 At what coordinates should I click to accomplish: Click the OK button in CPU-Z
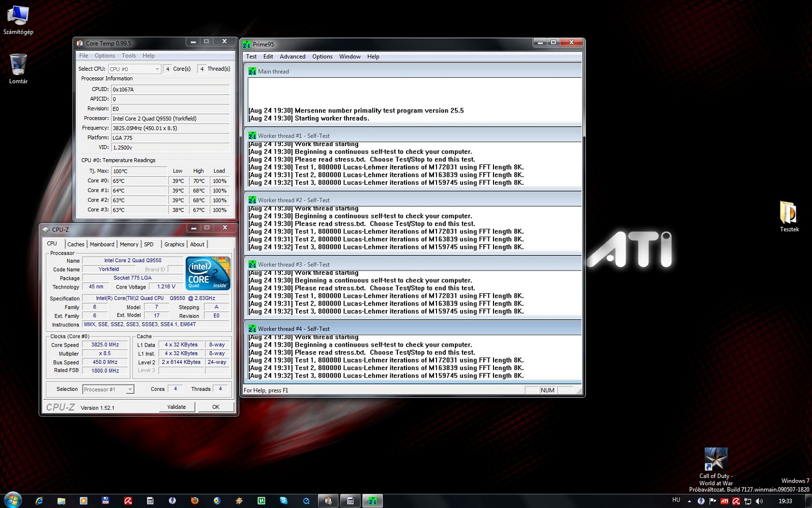[x=216, y=407]
